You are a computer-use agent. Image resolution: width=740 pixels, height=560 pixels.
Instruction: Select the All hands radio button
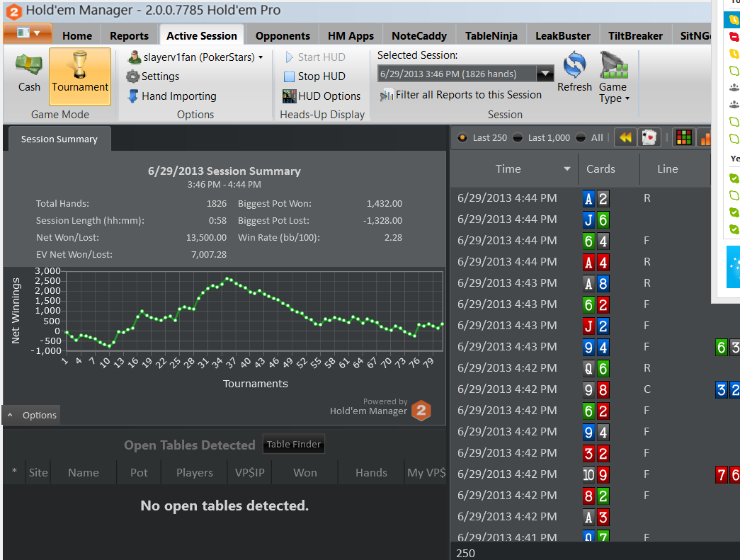coord(581,138)
